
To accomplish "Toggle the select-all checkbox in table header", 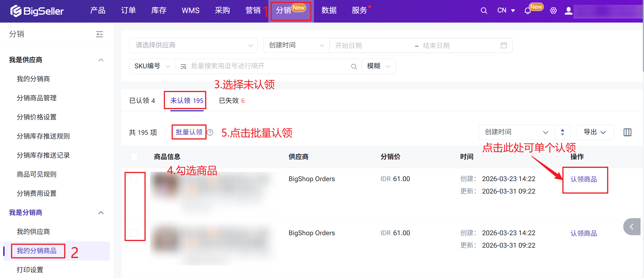I will click(x=134, y=157).
